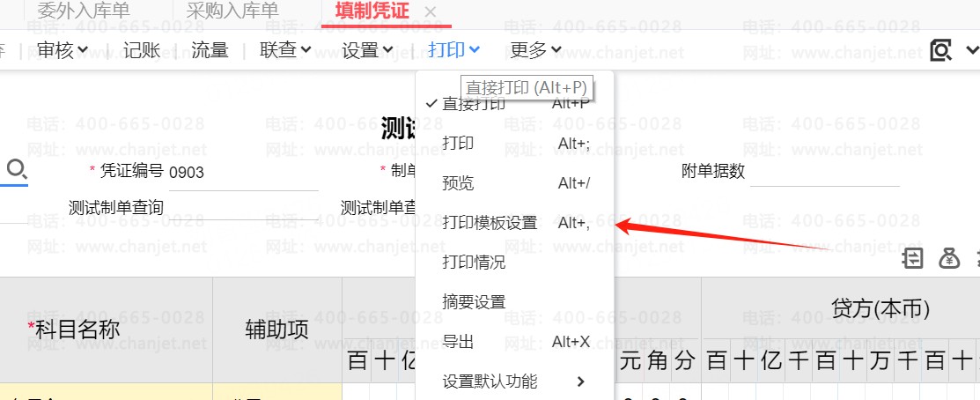
Task: Click the magnifier icon left of 凭证编号
Action: [x=18, y=168]
